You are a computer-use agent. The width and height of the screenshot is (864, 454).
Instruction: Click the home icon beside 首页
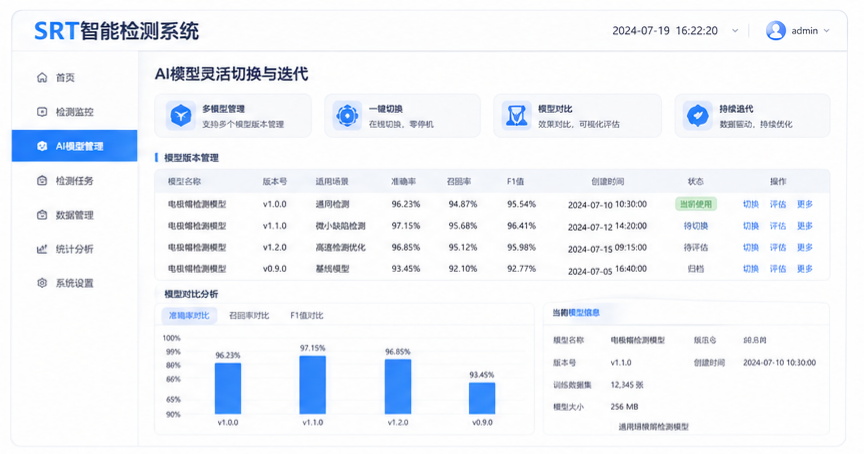[x=42, y=78]
